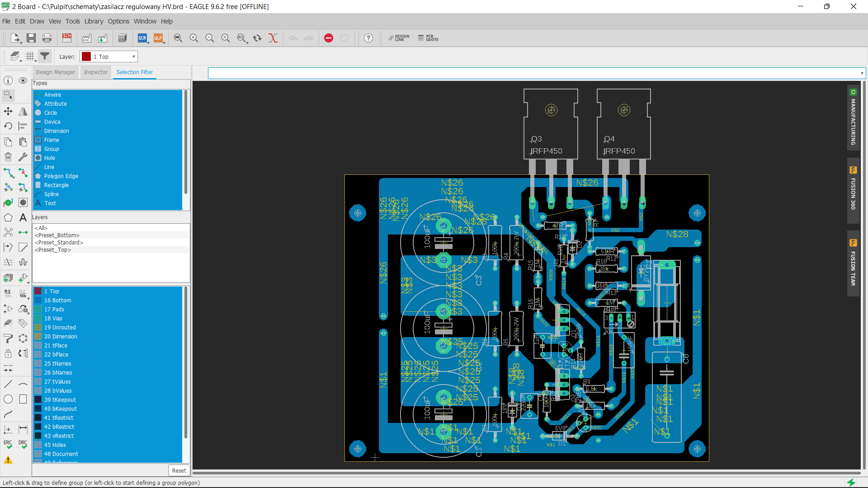Open the FUSION TEAM side panel
This screenshot has height=488, width=868.
853,263
